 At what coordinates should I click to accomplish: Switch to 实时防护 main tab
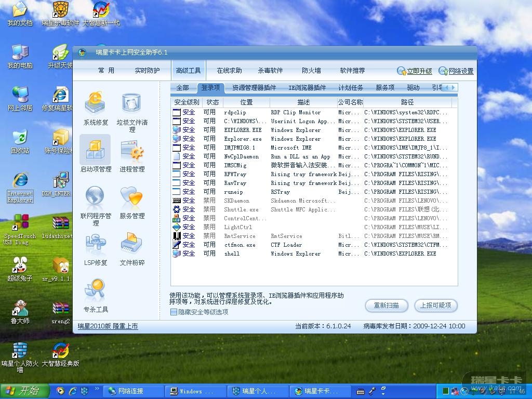click(x=147, y=71)
